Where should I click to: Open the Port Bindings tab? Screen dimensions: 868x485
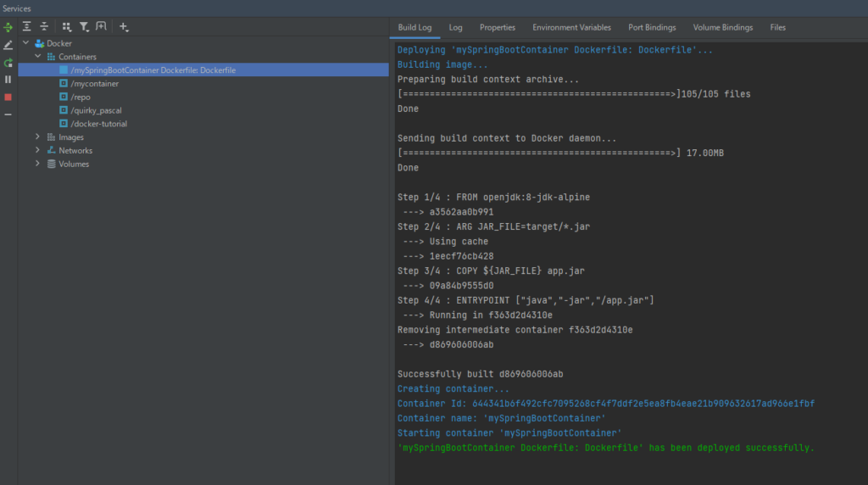(652, 28)
